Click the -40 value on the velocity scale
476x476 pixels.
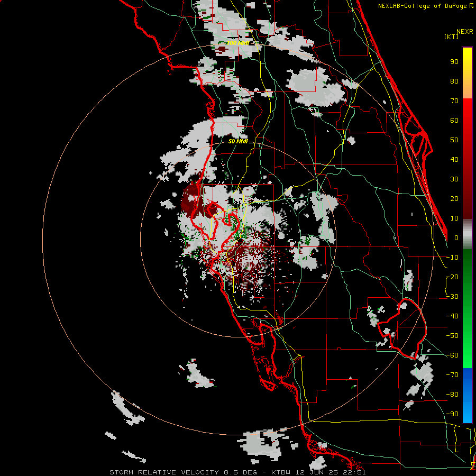coord(452,316)
